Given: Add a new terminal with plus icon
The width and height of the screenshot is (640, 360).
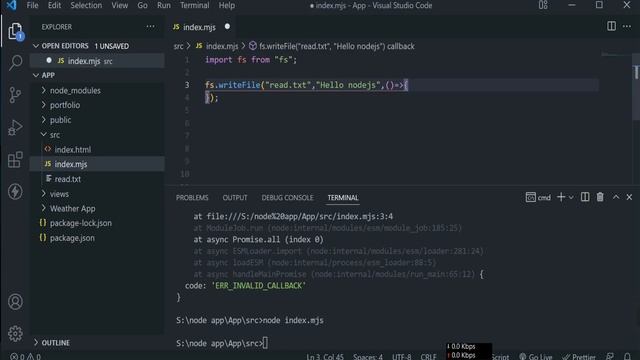Looking at the screenshot, I should point(561,197).
